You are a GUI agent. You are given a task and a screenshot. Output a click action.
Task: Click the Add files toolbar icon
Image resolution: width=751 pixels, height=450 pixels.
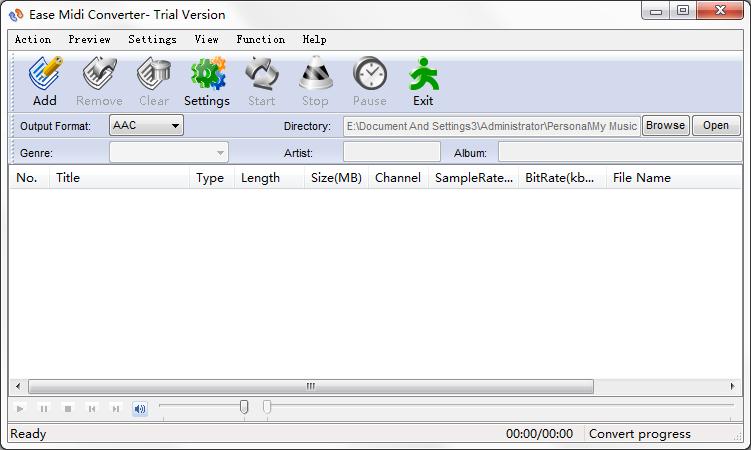(x=46, y=74)
